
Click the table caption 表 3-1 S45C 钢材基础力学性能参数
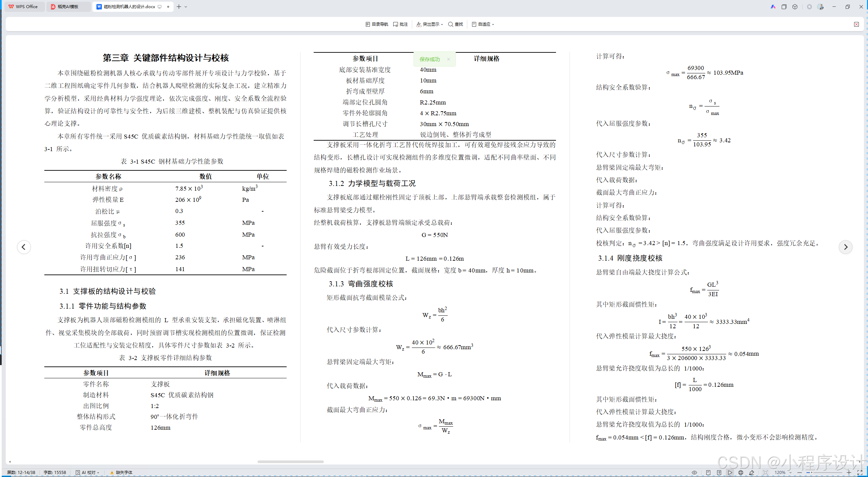pos(172,161)
